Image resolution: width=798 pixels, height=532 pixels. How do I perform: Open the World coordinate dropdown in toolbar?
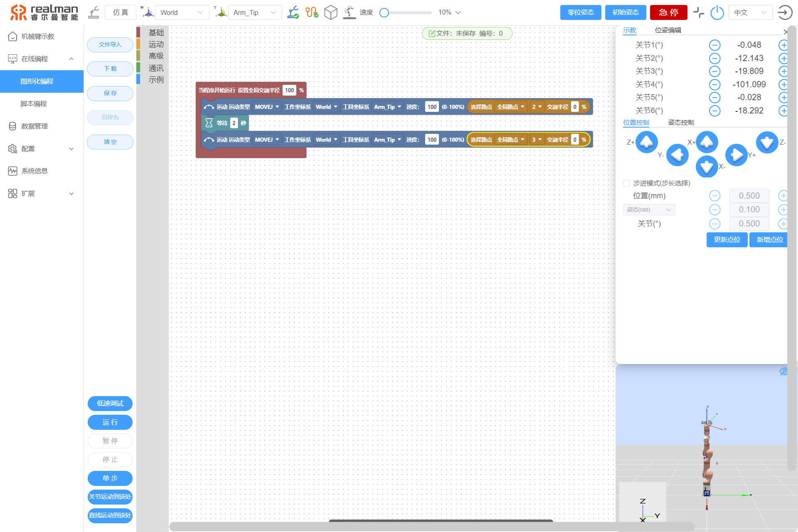[x=181, y=12]
